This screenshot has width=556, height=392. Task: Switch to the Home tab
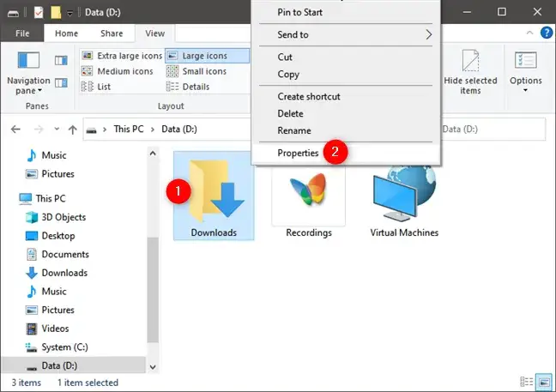click(x=66, y=33)
